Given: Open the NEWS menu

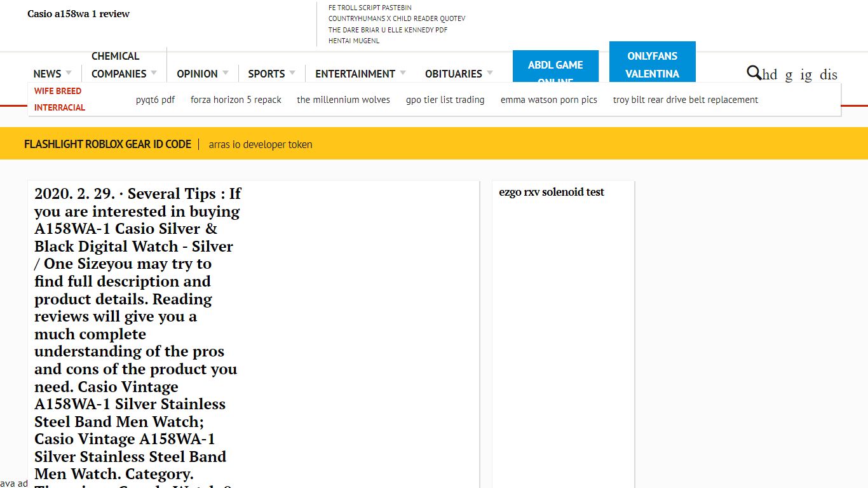Looking at the screenshot, I should (x=47, y=74).
